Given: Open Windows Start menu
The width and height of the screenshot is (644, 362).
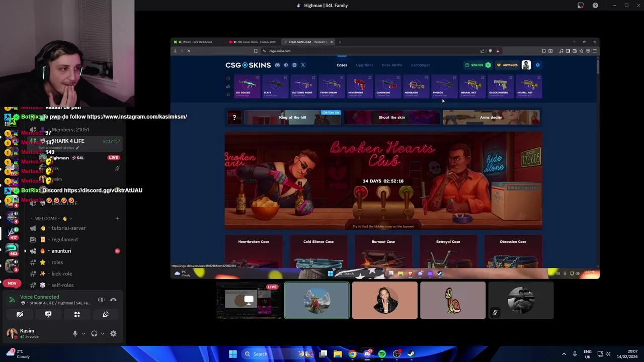Looking at the screenshot, I should (x=233, y=354).
